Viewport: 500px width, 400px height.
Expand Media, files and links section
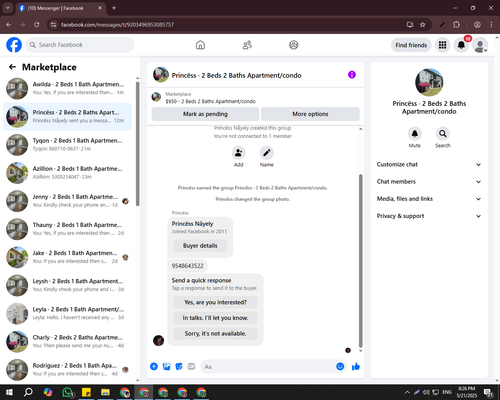(x=429, y=199)
